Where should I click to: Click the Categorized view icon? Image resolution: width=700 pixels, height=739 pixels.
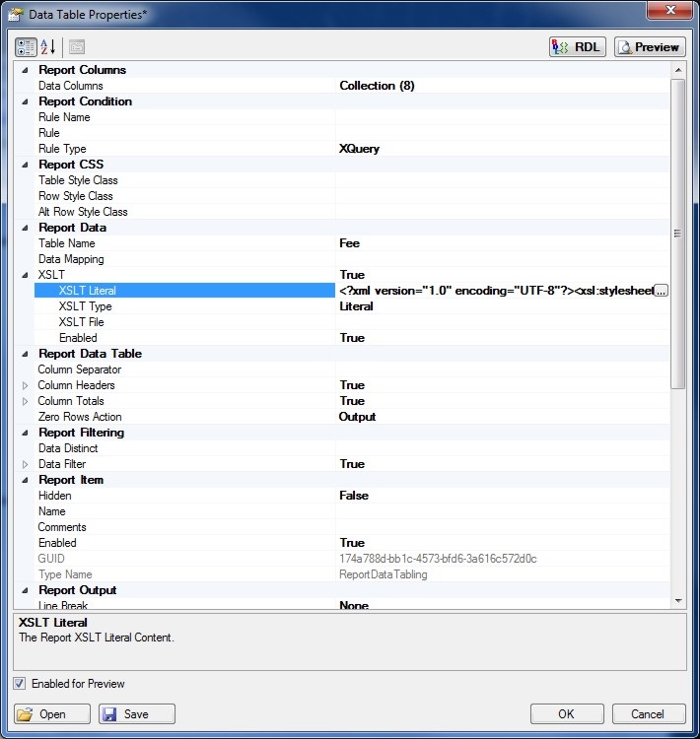point(26,47)
